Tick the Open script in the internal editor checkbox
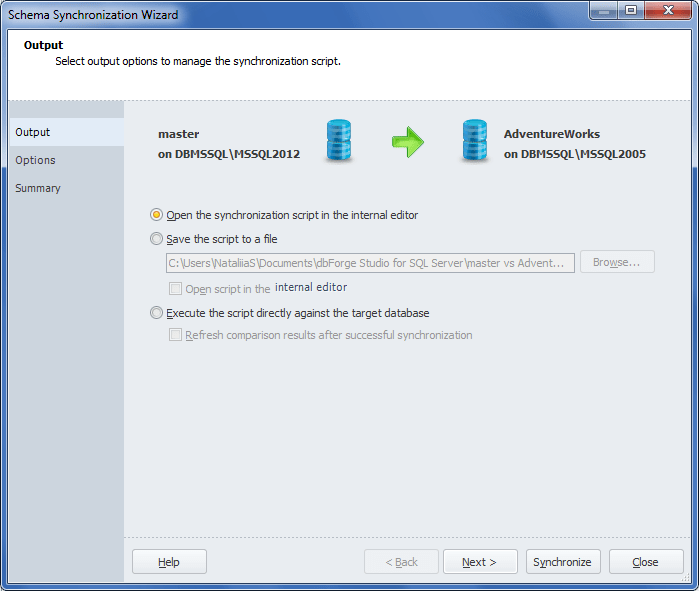 [175, 288]
